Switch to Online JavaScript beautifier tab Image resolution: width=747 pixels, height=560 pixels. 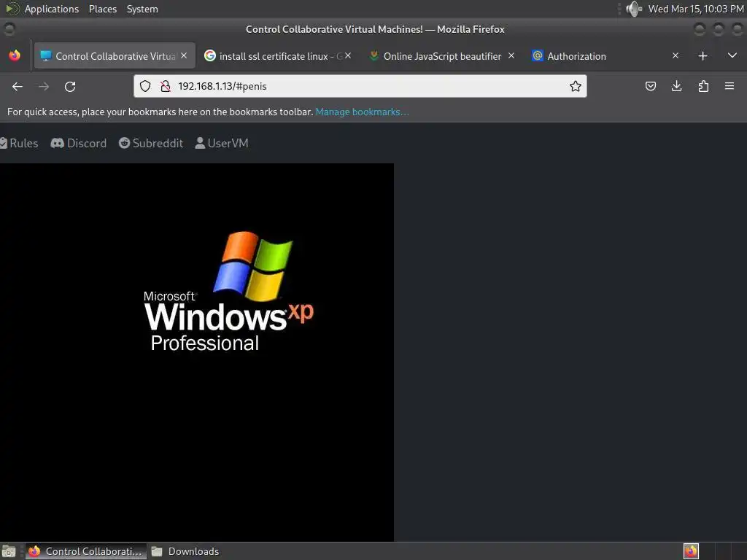point(441,56)
